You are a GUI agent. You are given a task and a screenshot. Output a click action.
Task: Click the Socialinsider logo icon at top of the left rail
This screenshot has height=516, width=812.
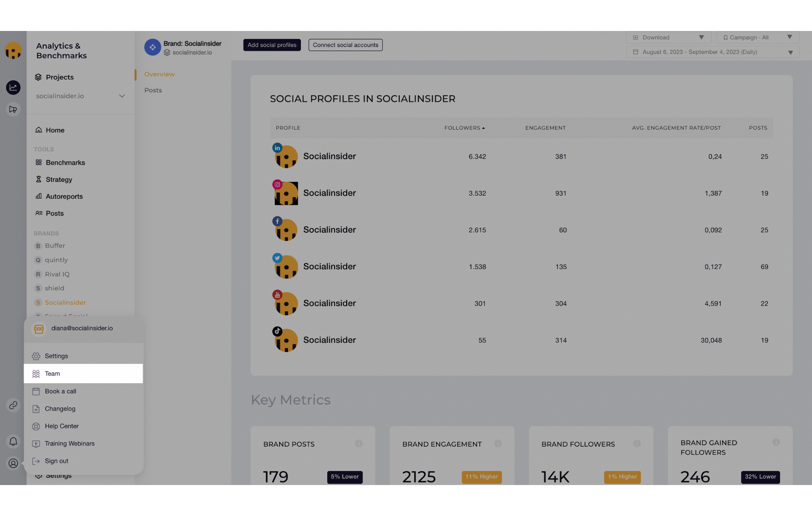pos(13,50)
